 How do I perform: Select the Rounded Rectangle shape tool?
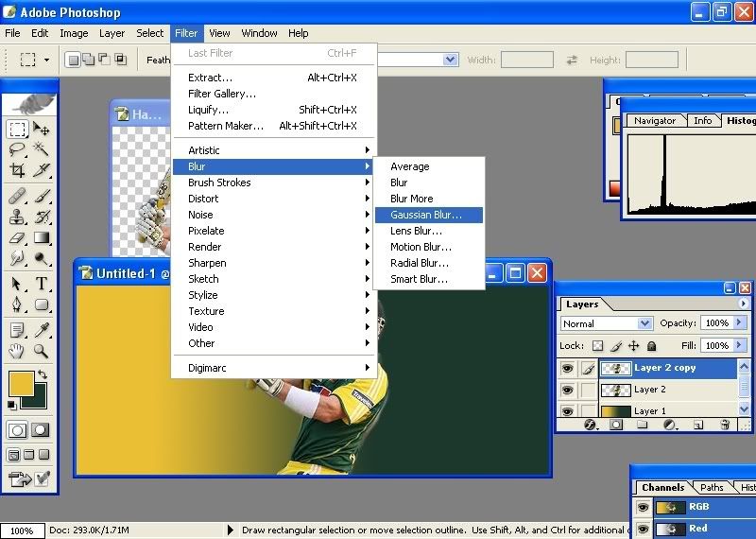point(41,304)
